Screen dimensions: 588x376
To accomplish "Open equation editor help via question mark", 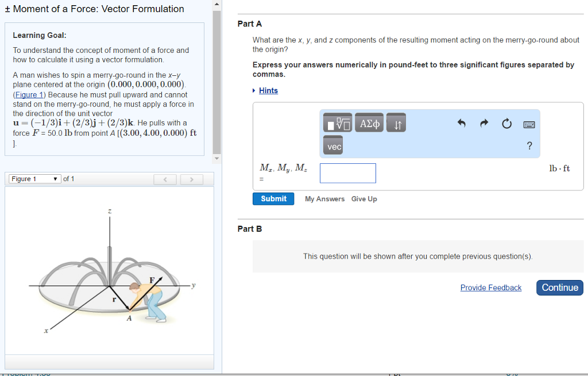I will 529,145.
